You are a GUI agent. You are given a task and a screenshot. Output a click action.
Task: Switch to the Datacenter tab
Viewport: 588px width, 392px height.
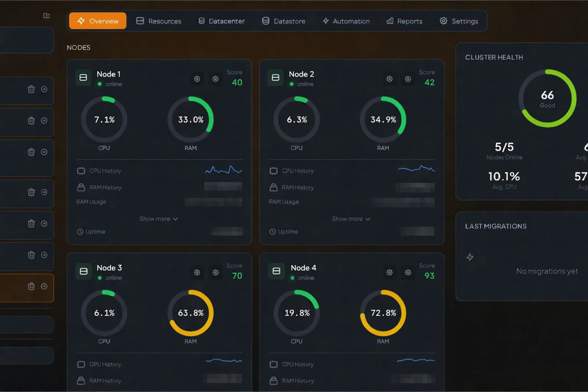[221, 21]
